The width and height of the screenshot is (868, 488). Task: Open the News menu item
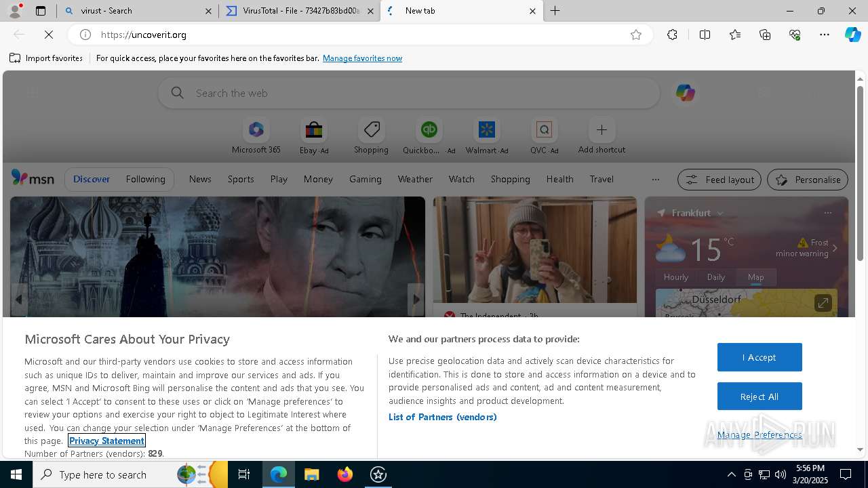200,179
